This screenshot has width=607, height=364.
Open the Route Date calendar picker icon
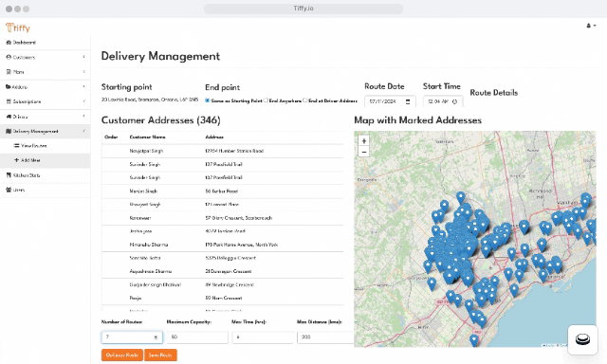408,101
